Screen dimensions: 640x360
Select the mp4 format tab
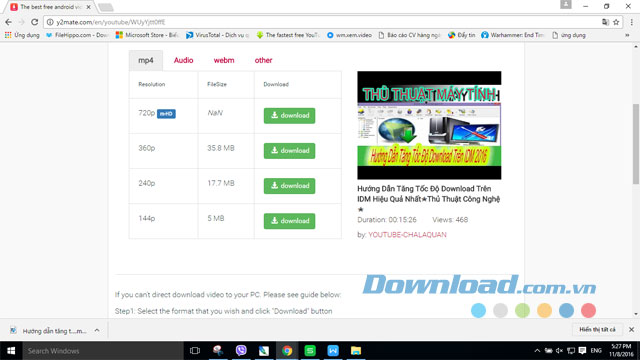(146, 60)
